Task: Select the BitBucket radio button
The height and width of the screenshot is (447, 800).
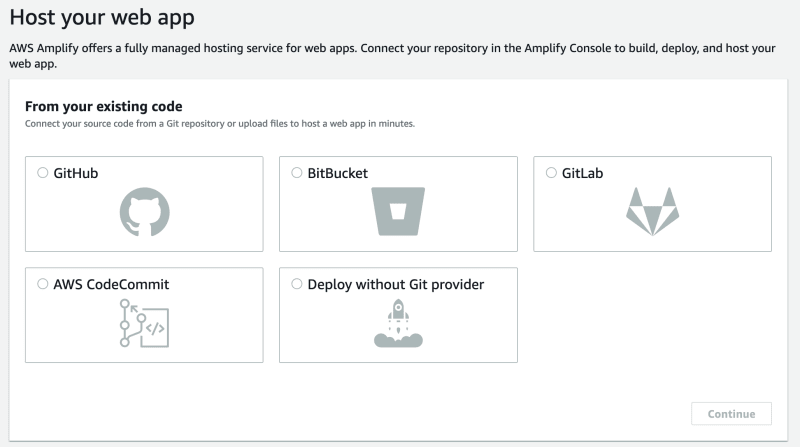Action: point(296,173)
